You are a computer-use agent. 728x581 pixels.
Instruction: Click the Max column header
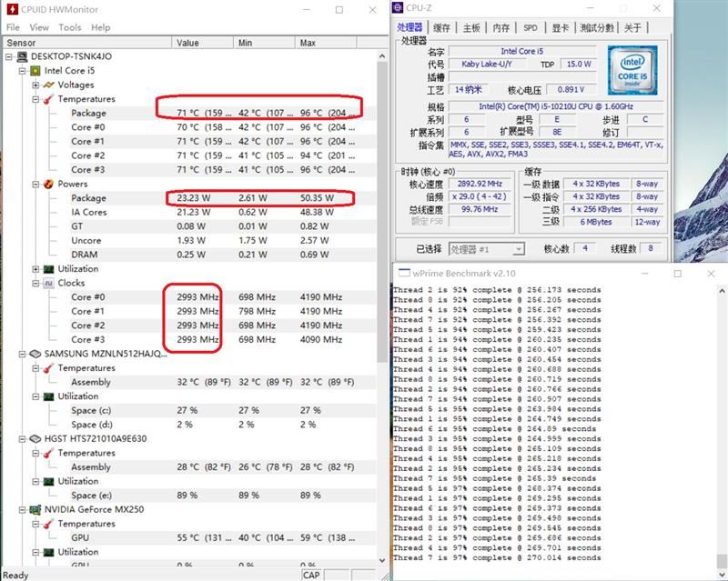coord(326,43)
